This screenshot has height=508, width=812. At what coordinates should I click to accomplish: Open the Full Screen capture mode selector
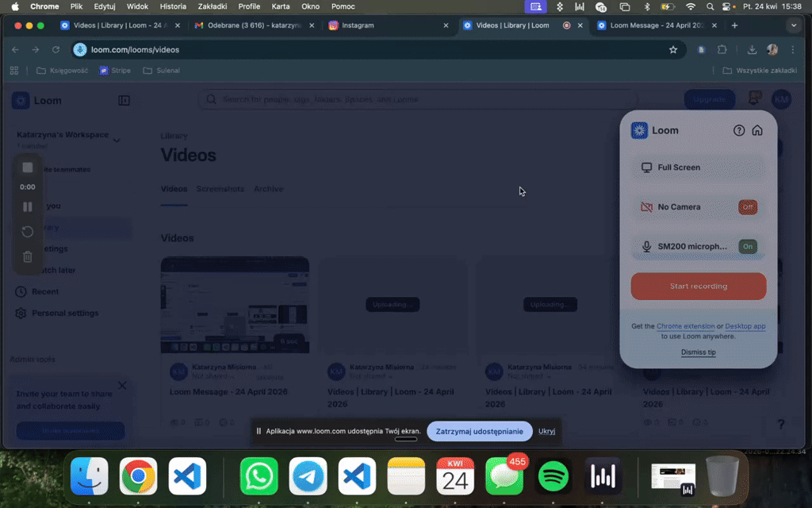click(x=698, y=167)
